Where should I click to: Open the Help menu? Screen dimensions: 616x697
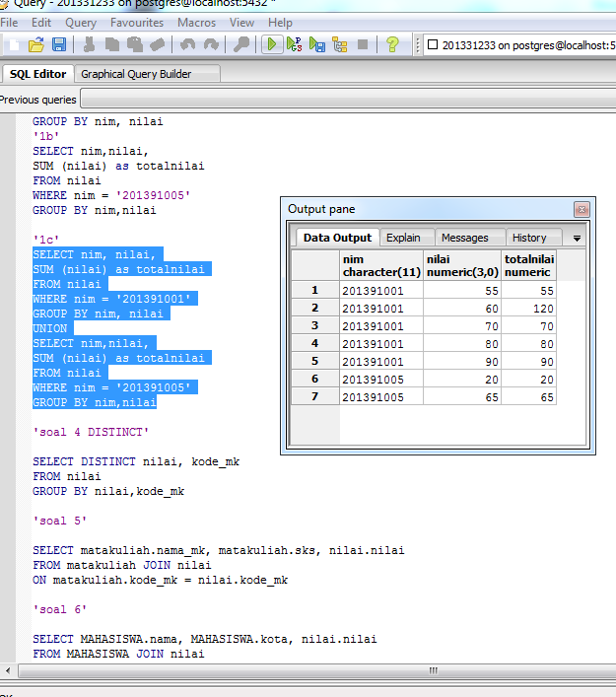tap(280, 23)
